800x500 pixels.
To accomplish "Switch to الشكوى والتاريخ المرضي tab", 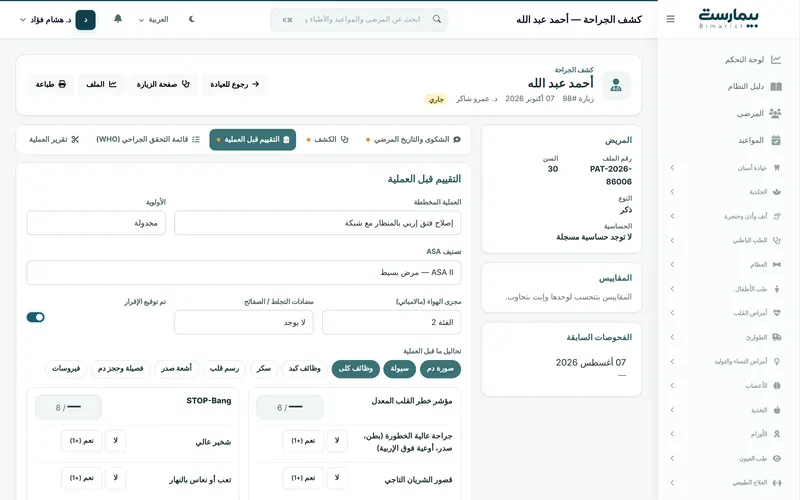I will [x=413, y=139].
